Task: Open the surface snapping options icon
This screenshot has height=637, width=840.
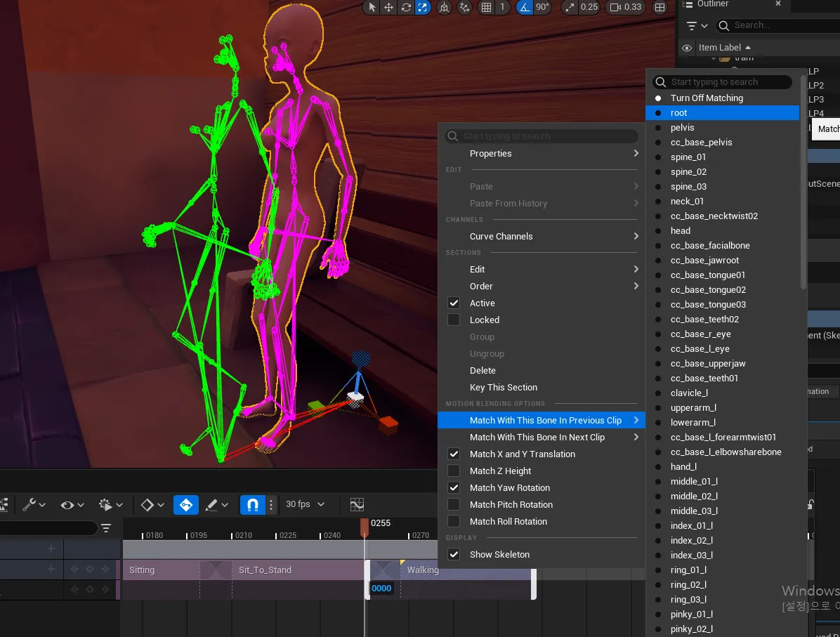Action: [464, 7]
